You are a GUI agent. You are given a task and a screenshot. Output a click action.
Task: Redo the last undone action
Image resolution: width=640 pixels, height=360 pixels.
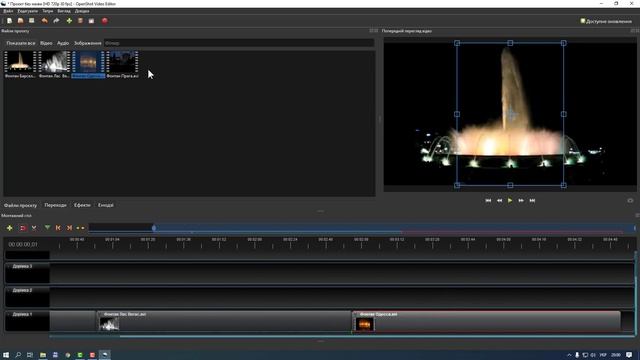[x=56, y=21]
